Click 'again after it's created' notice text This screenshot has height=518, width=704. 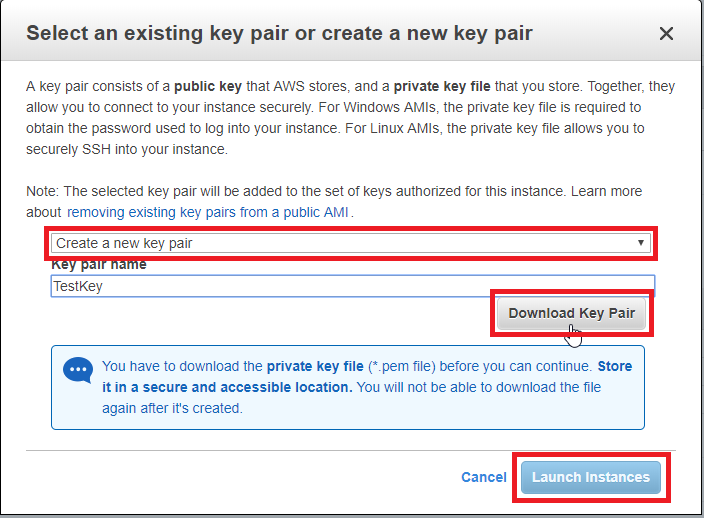pyautogui.click(x=172, y=408)
